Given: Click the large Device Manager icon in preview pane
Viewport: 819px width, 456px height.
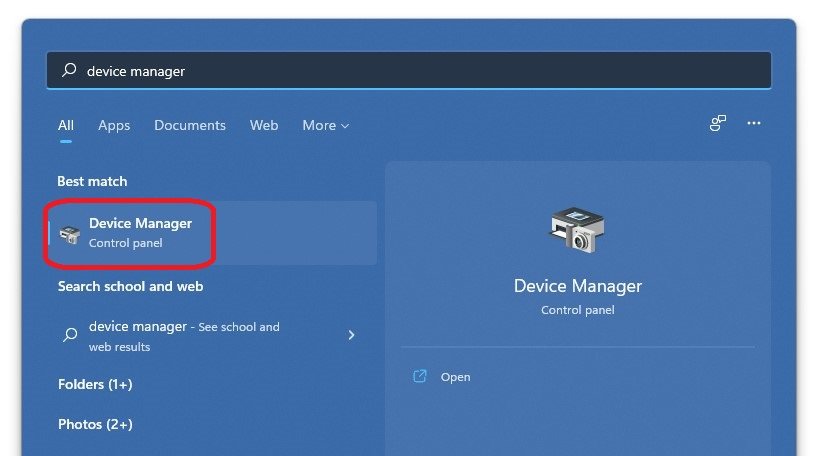Looking at the screenshot, I should tap(577, 230).
